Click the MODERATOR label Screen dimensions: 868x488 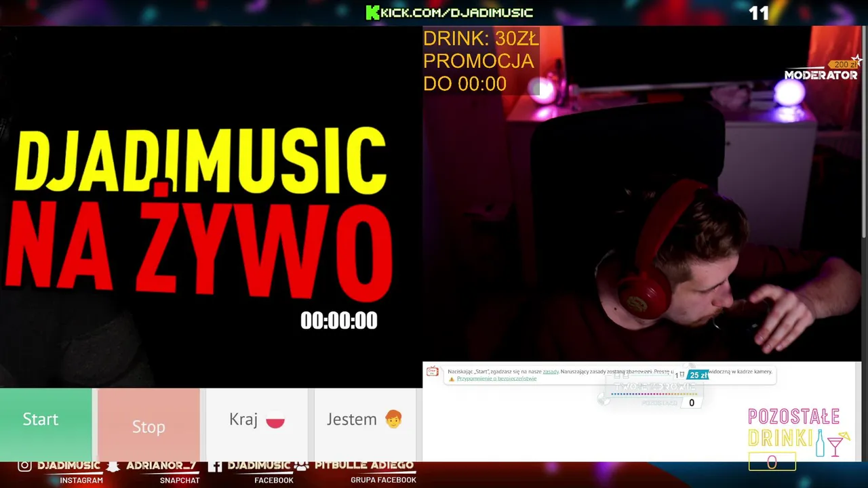821,75
